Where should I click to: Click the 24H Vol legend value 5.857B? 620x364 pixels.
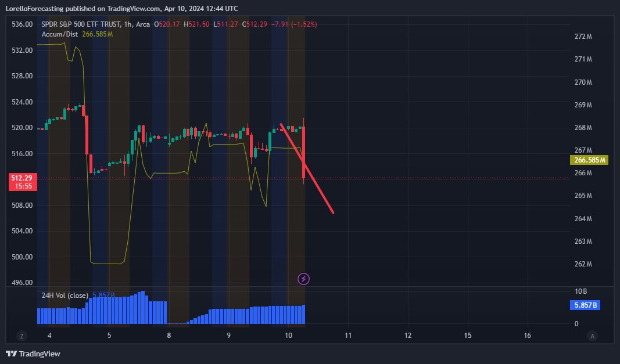click(x=103, y=295)
